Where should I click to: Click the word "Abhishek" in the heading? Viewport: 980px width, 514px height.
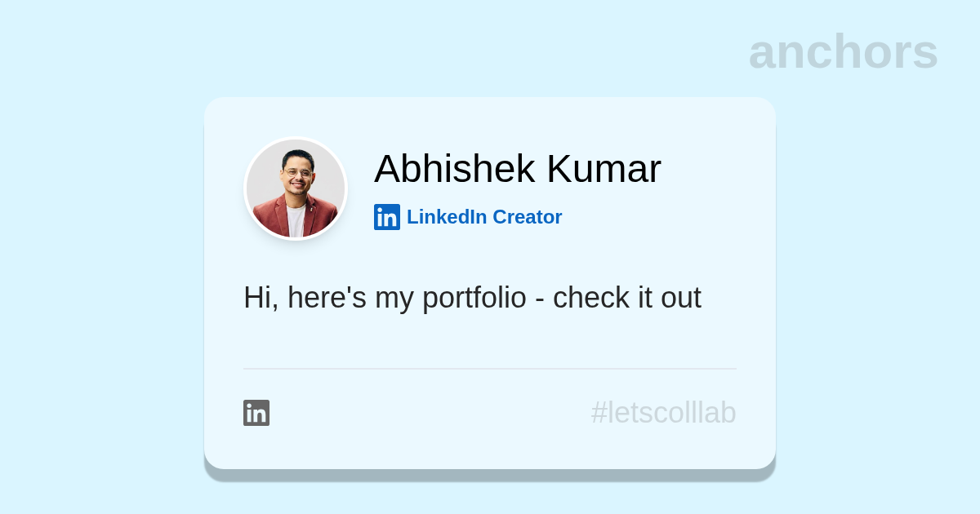pos(454,169)
